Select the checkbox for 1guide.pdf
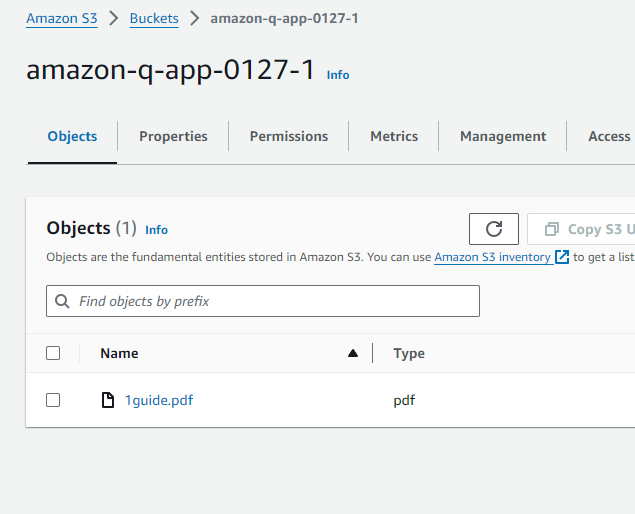635x514 pixels. pos(53,400)
